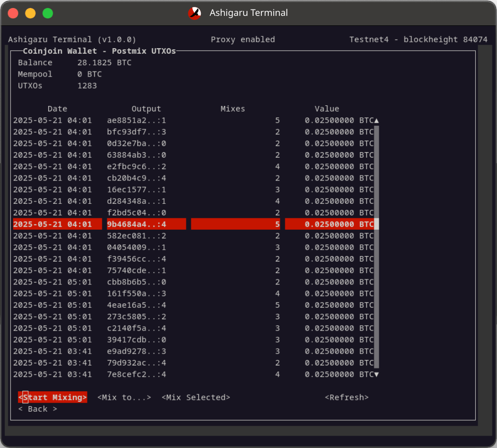The height and width of the screenshot is (448, 497).
Task: Click the Mempool value 0 BTC
Action: (89, 74)
